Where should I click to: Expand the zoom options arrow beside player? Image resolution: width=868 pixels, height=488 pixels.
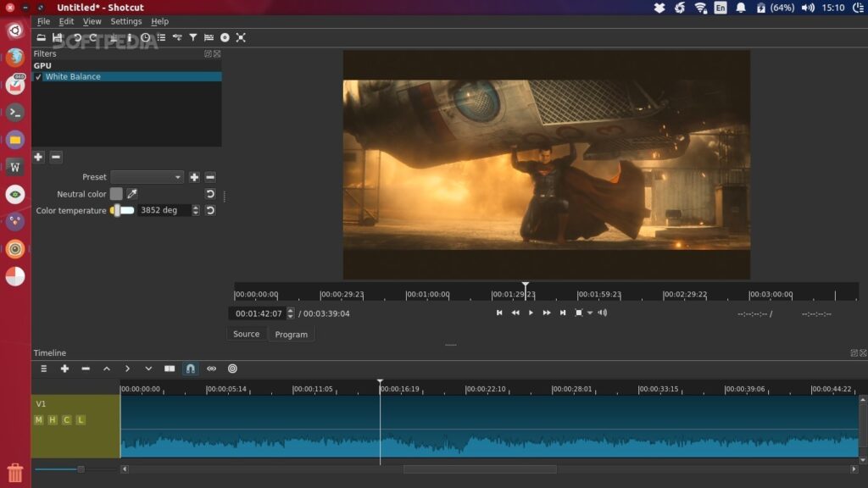[x=590, y=313]
